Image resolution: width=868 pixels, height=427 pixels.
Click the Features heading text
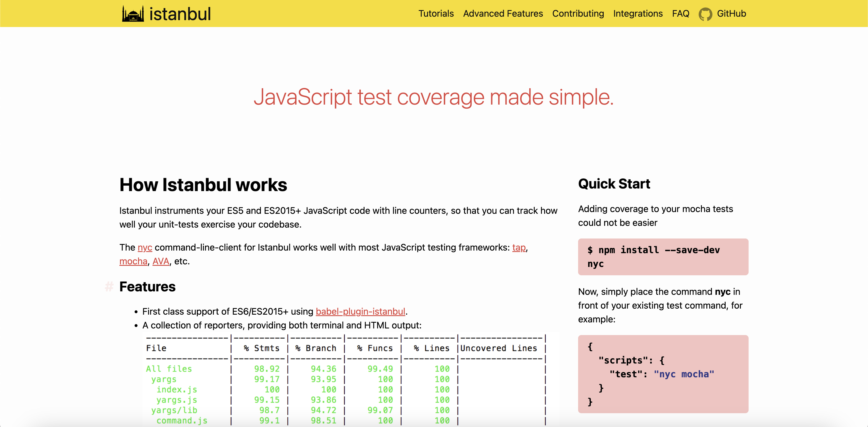tap(147, 287)
